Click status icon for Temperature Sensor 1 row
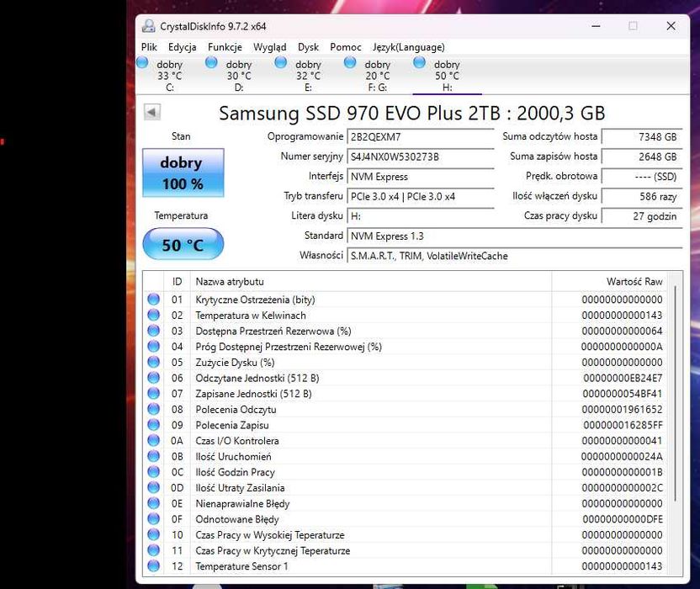This screenshot has height=589, width=700. click(x=154, y=565)
